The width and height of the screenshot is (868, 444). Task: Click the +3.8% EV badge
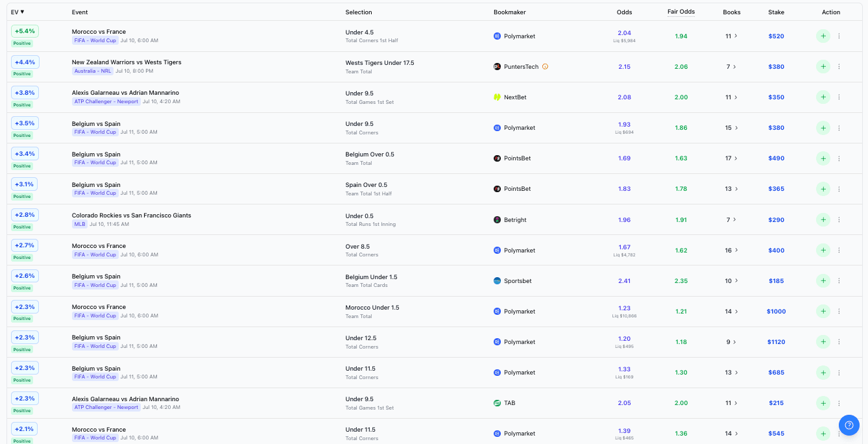(x=25, y=92)
